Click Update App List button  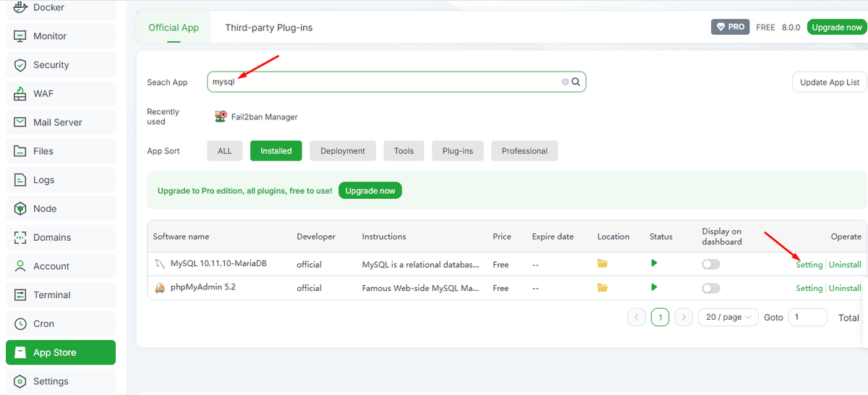pyautogui.click(x=829, y=82)
